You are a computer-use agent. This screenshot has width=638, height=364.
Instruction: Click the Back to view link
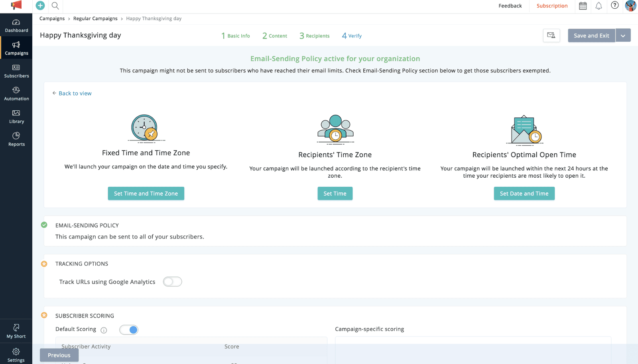coord(72,93)
